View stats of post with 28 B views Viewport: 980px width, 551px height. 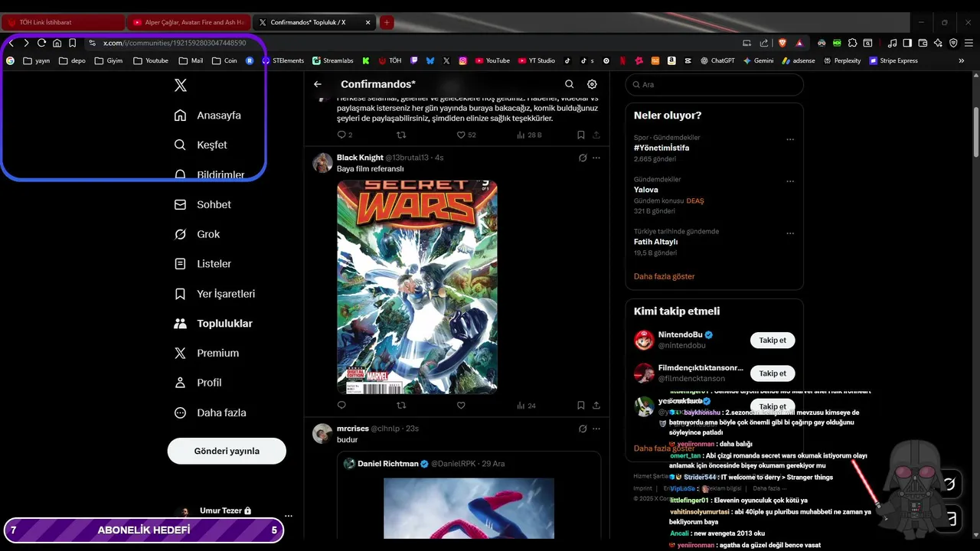[x=528, y=135]
